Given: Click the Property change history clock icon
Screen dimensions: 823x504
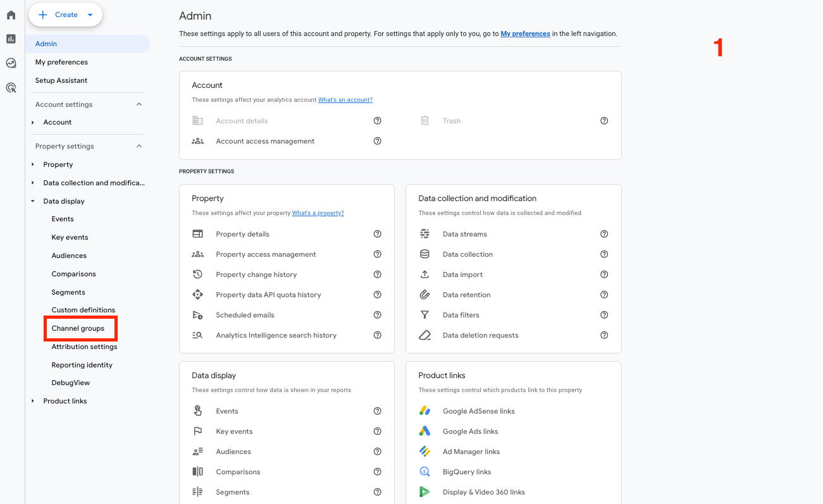Looking at the screenshot, I should tap(198, 274).
